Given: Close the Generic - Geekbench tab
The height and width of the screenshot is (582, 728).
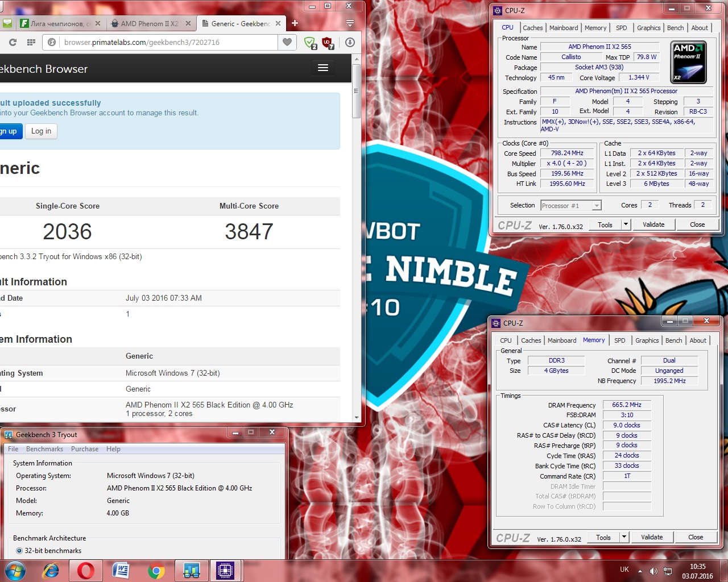Looking at the screenshot, I should pos(278,23).
